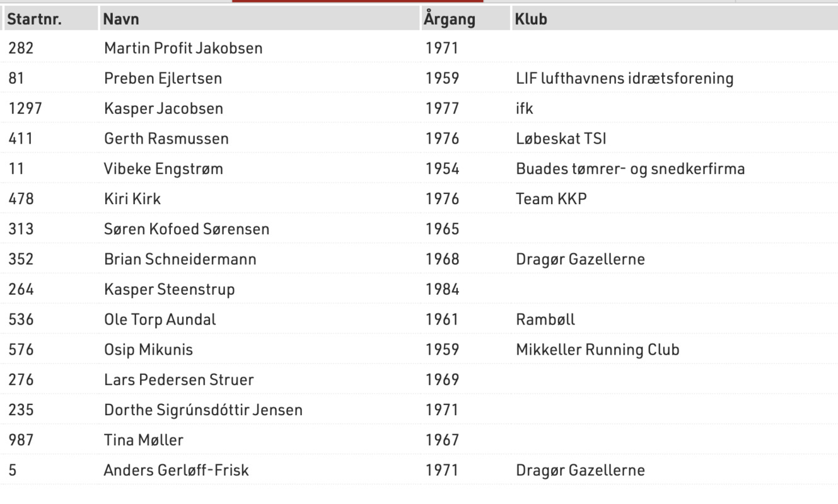838x504 pixels.
Task: Click Kasper Steenstrup's name
Action: [169, 290]
